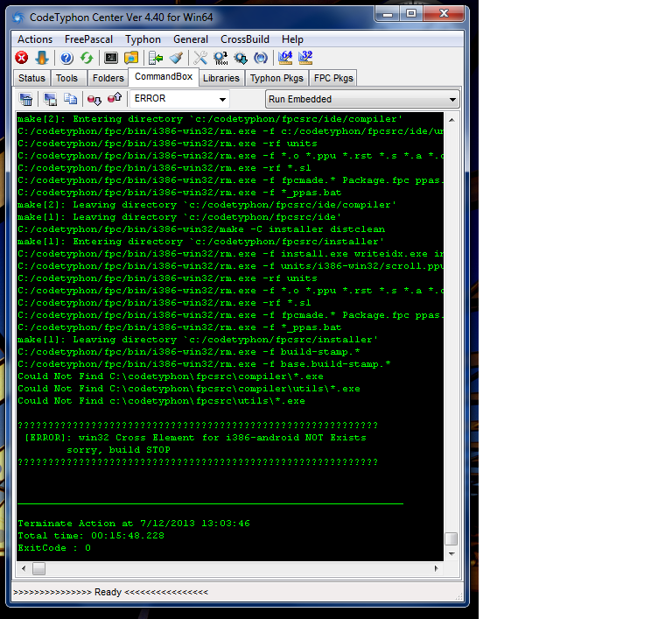Screen dimensions: 672x619
Task: Click the CodeTyphon Center title bar icon
Action: click(19, 18)
